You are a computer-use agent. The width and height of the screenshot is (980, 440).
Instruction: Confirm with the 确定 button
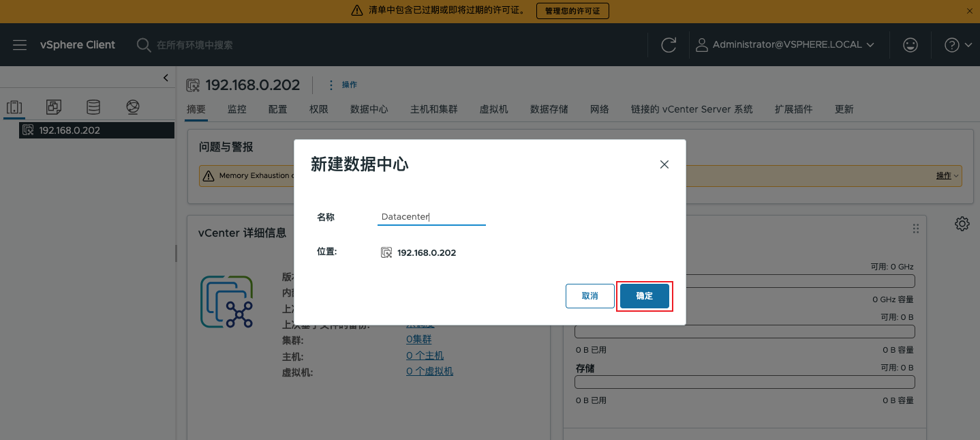[x=645, y=296]
